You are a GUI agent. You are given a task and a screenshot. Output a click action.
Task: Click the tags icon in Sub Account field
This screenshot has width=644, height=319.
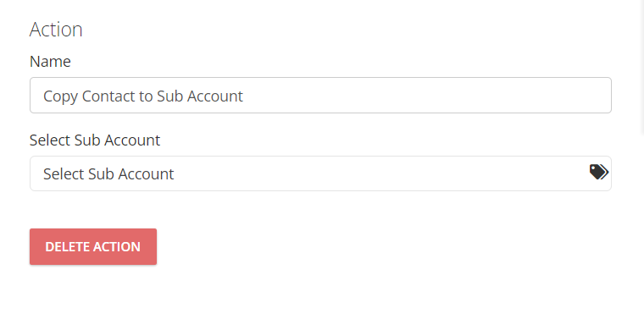coord(599,173)
